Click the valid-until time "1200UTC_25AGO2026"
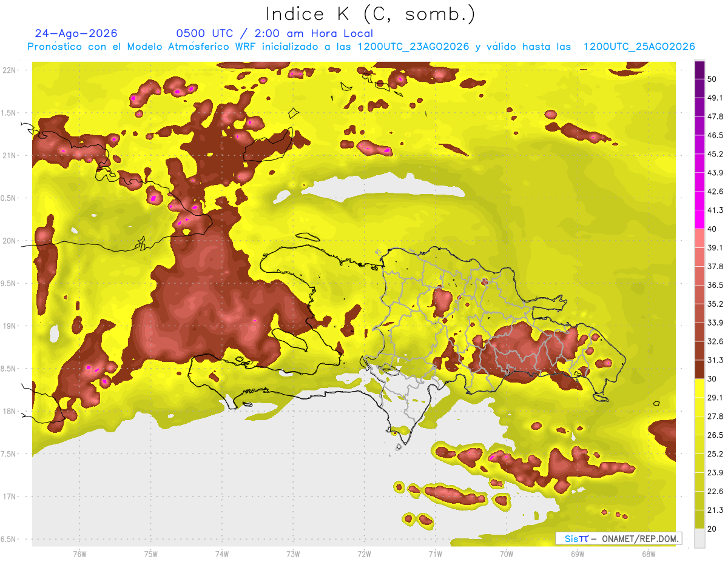Image resolution: width=728 pixels, height=562 pixels. [x=639, y=47]
